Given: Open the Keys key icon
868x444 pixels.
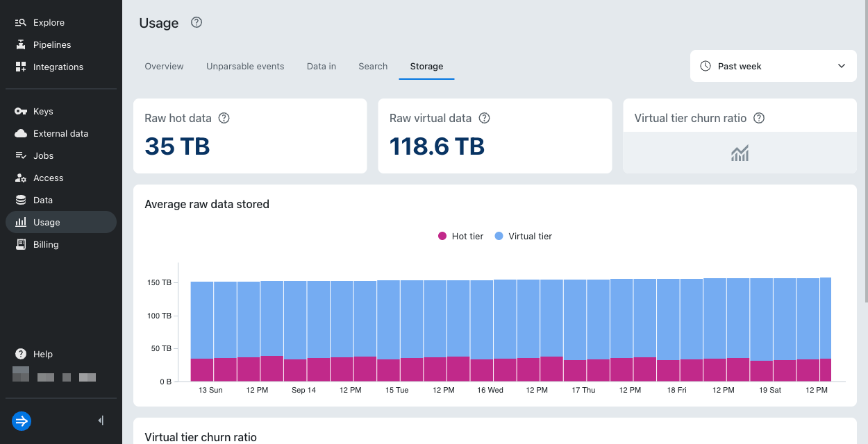Looking at the screenshot, I should tap(21, 111).
